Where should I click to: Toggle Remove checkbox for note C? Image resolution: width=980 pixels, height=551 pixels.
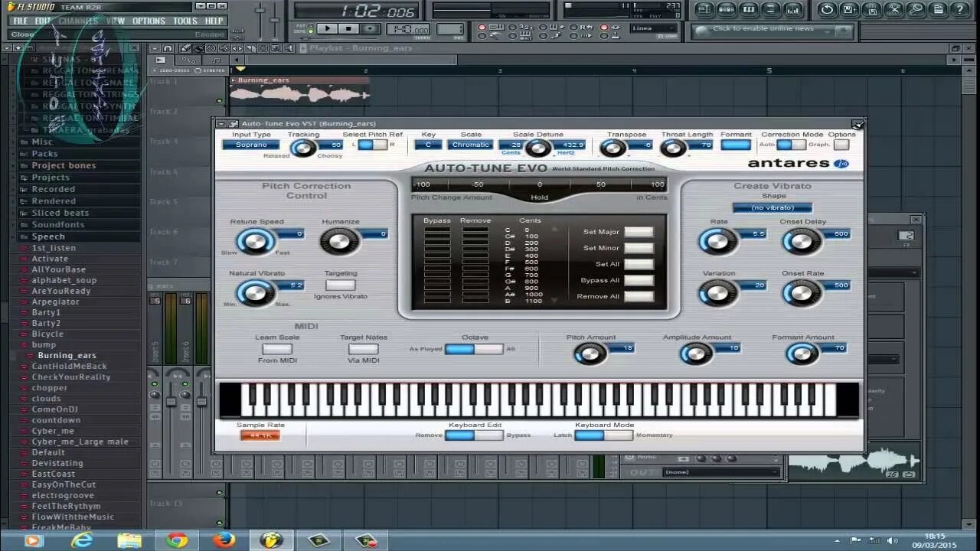tap(475, 230)
